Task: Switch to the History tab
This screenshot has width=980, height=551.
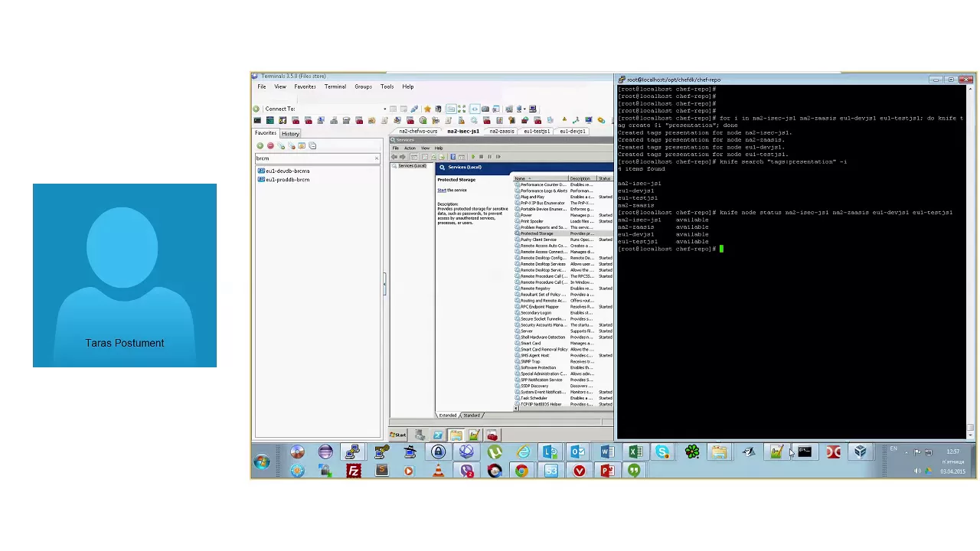Action: tap(290, 133)
